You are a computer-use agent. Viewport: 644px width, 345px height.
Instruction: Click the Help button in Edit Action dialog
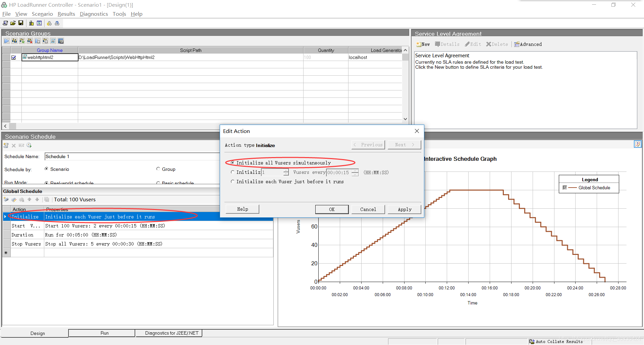point(243,209)
